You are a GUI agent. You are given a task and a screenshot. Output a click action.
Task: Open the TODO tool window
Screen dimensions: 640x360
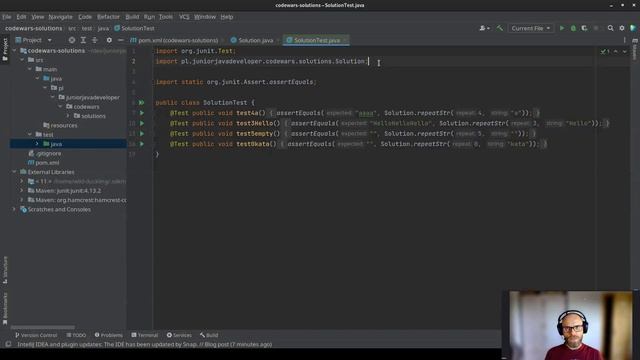[76, 335]
